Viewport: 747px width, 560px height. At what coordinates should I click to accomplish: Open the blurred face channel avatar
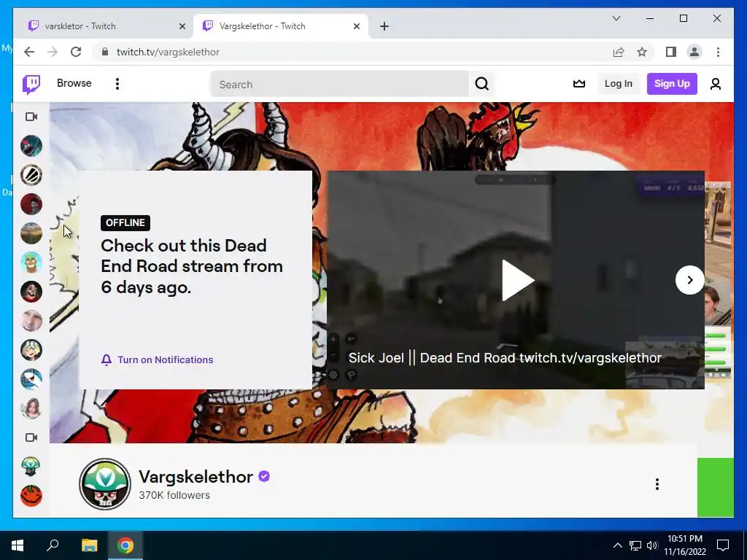pyautogui.click(x=31, y=321)
